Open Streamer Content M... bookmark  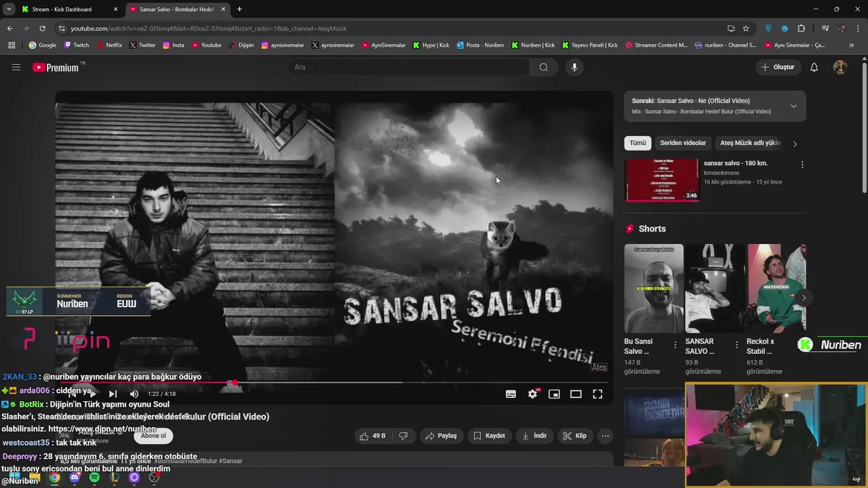(x=656, y=45)
